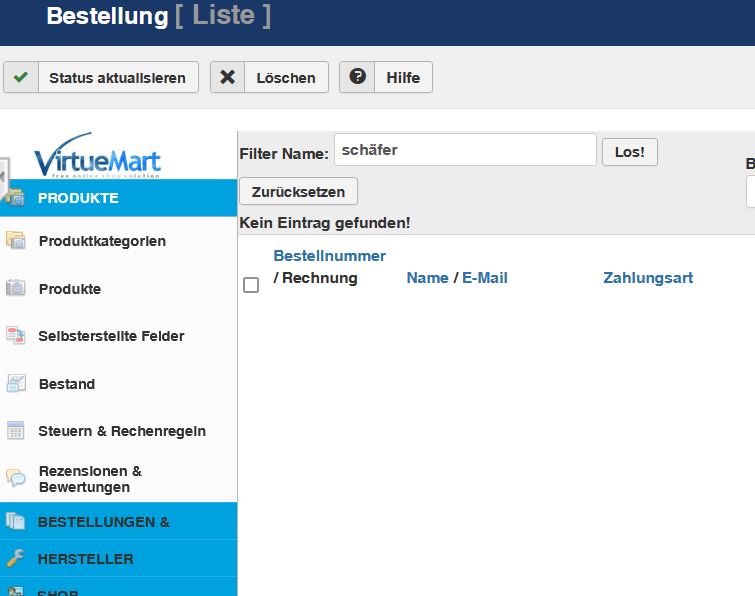
Task: Expand the PRODUKTE menu section
Action: (x=78, y=198)
